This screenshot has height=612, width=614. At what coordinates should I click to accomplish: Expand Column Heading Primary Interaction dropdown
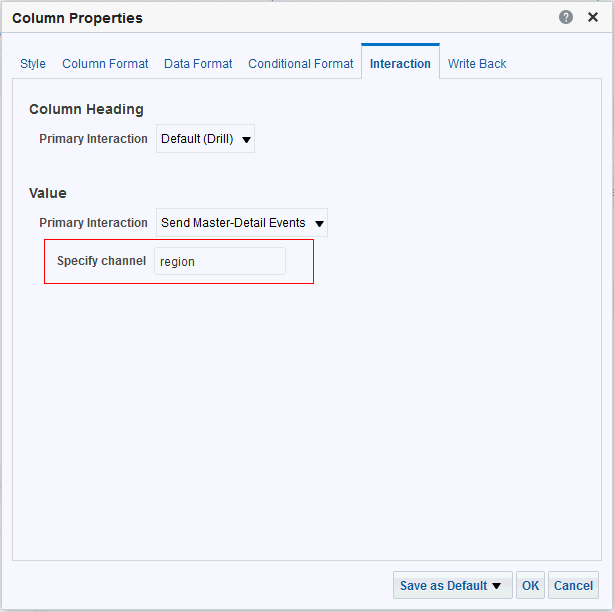point(205,139)
